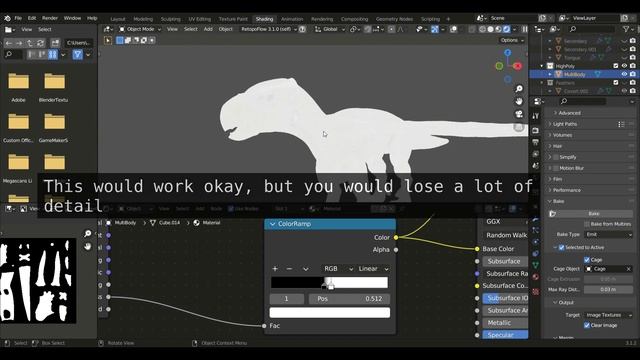The height and width of the screenshot is (360, 640).
Task: Toggle the Clear Image checkbox
Action: (x=587, y=325)
